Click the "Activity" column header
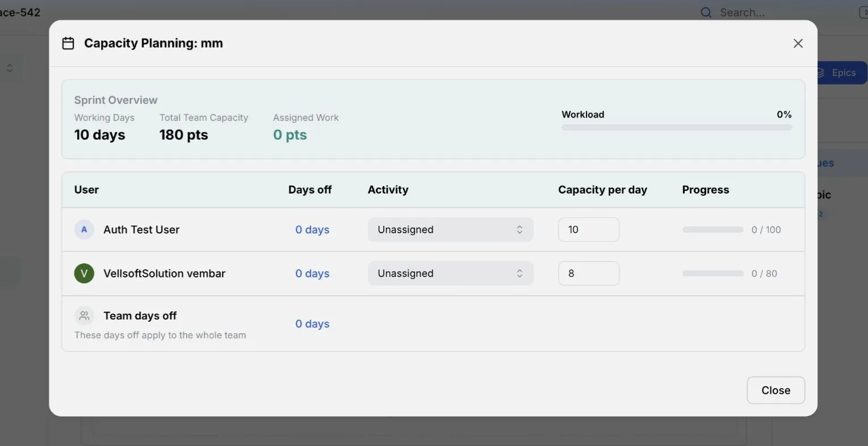The width and height of the screenshot is (868, 446). tap(388, 190)
